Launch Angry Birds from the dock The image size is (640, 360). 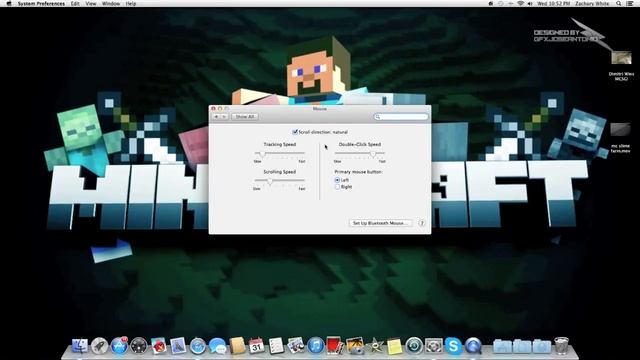pos(158,346)
